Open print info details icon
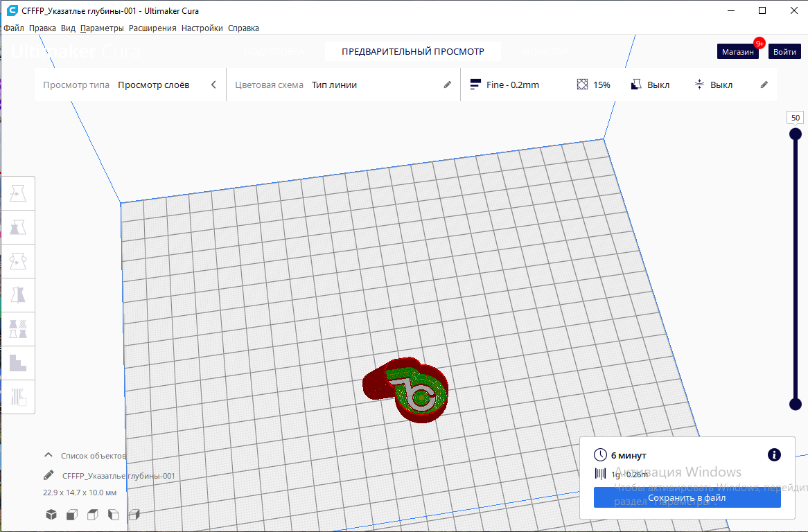 [x=774, y=454]
